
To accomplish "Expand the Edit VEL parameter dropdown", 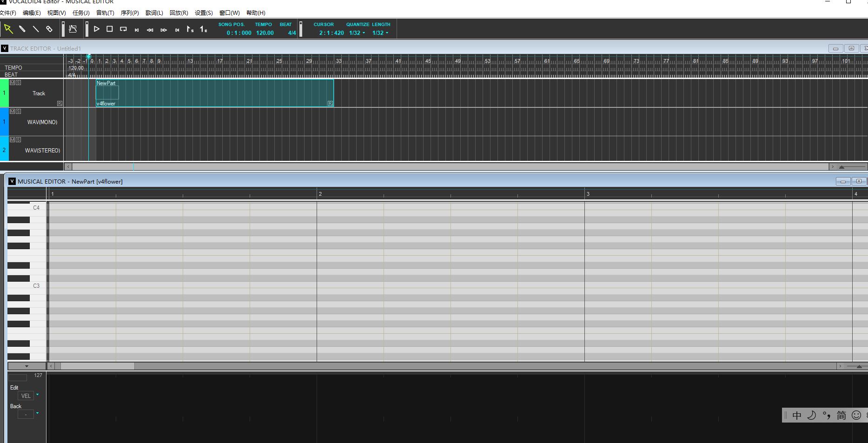I will [x=37, y=395].
